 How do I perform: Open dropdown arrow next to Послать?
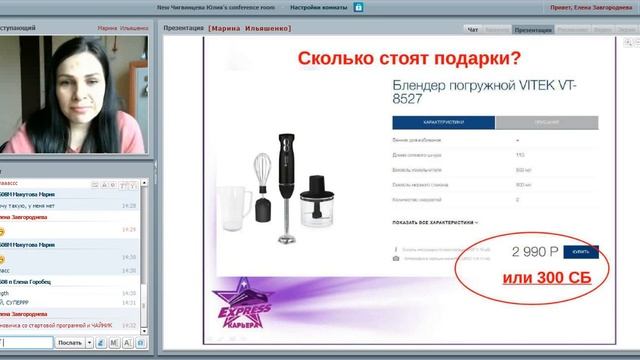click(x=89, y=343)
